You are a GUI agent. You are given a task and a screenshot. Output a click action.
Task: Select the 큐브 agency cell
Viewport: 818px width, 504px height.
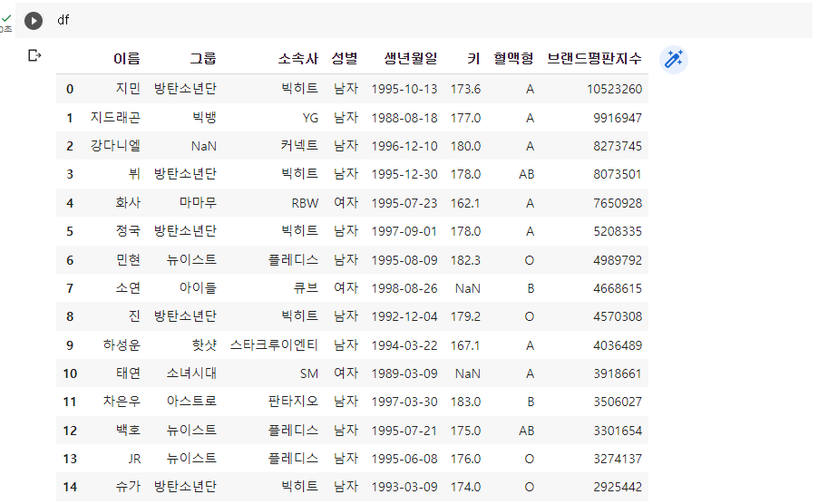click(x=306, y=287)
